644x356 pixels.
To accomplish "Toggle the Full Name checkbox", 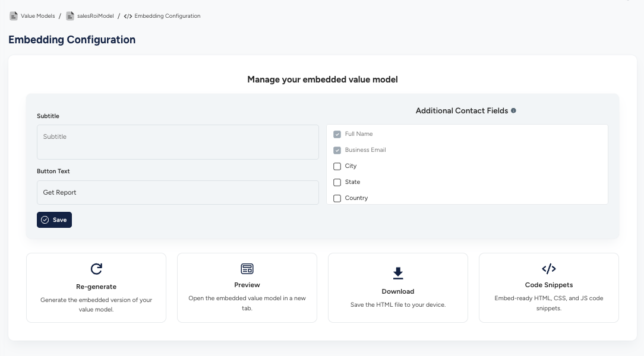I will pos(337,134).
